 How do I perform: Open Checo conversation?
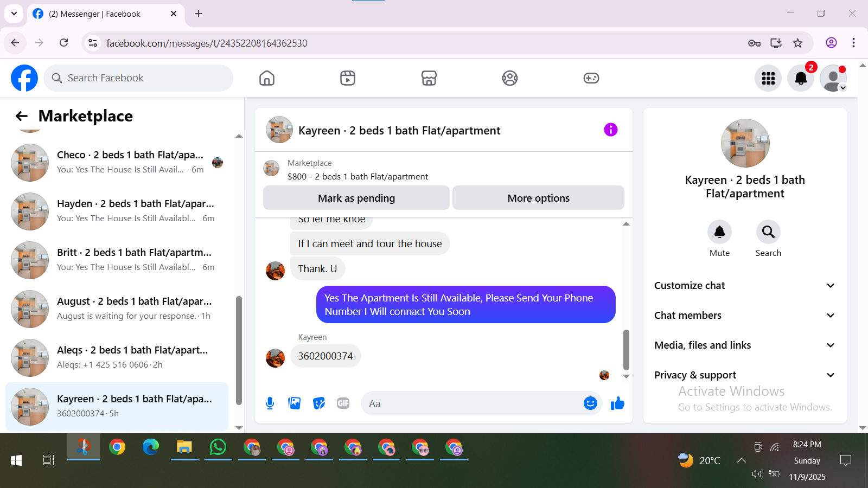tap(117, 163)
